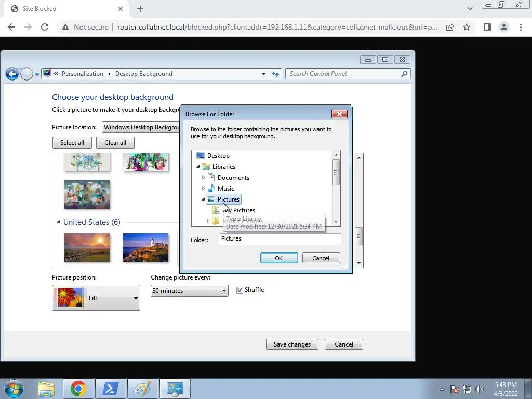Screen dimensions: 532x399
Task: Open Control Panel taskbar icon
Action: click(175, 389)
